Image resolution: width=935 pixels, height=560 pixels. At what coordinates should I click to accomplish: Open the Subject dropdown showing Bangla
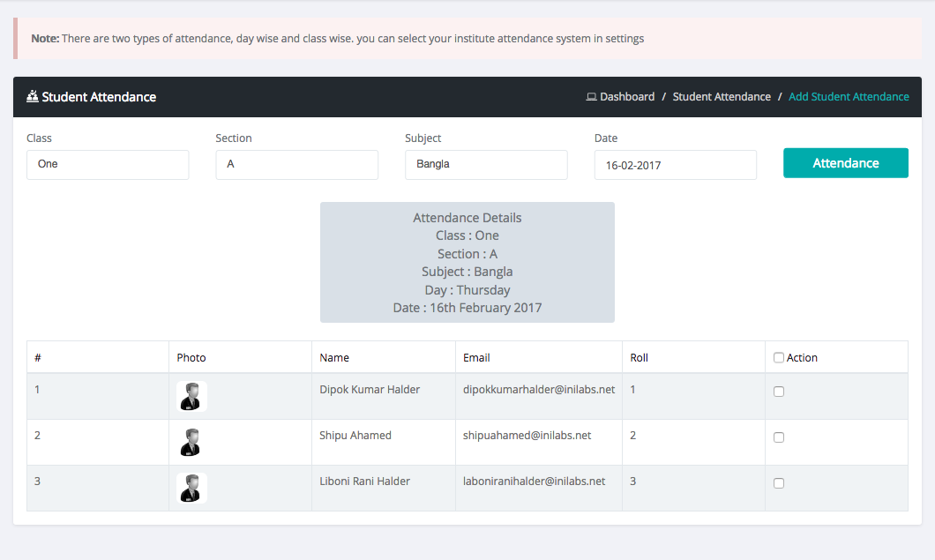click(486, 165)
